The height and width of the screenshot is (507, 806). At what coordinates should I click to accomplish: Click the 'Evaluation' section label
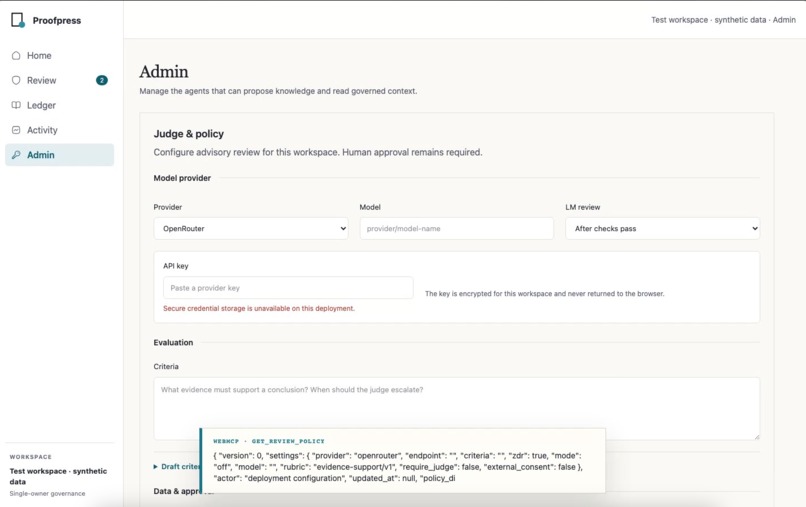tap(173, 342)
